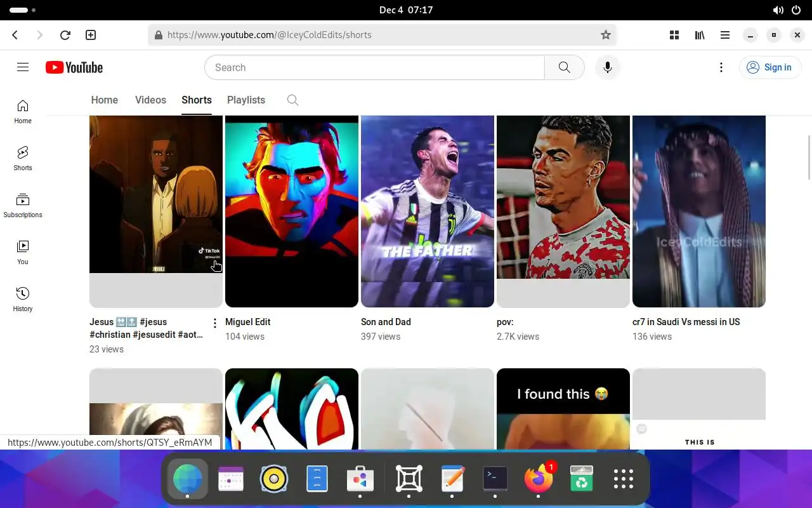Open 'cr7 in Saudi Vs messi in US'
The width and height of the screenshot is (812, 508).
[686, 322]
